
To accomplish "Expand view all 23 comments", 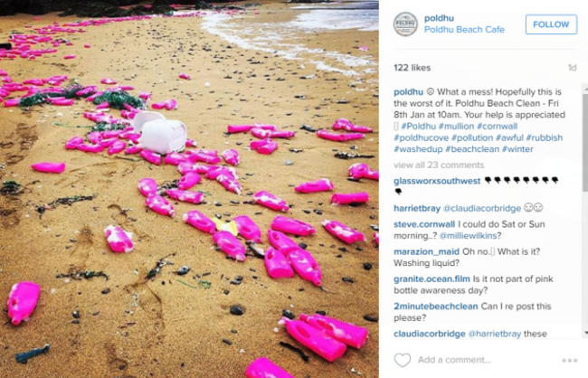I will click(x=439, y=165).
